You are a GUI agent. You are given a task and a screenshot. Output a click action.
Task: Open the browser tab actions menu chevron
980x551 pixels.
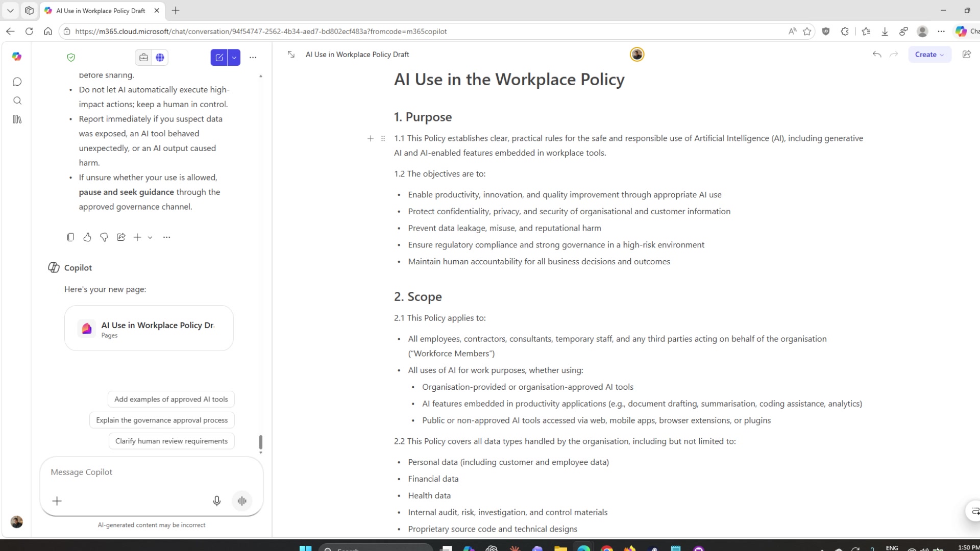click(x=10, y=11)
